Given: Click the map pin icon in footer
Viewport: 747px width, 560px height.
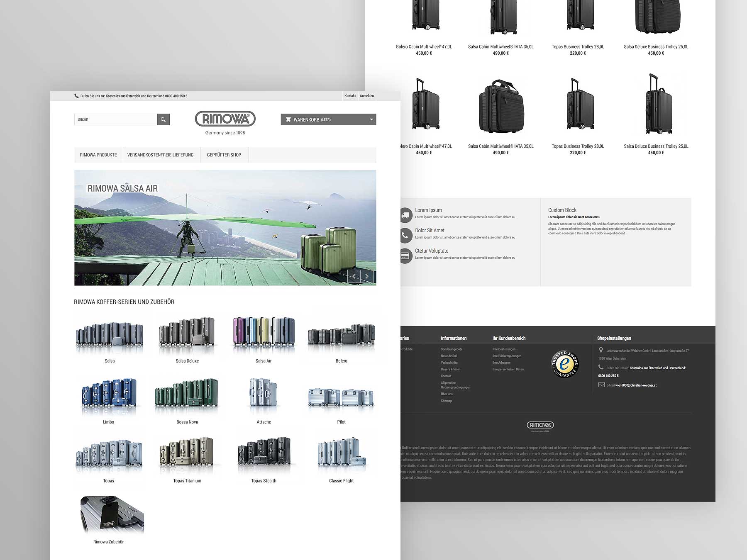Looking at the screenshot, I should pos(601,351).
